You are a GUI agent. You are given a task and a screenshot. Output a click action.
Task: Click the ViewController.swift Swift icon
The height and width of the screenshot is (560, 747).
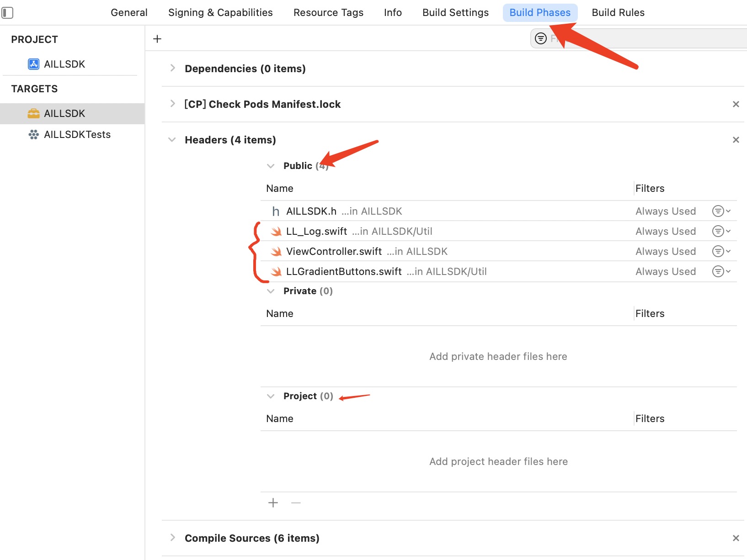[276, 252]
